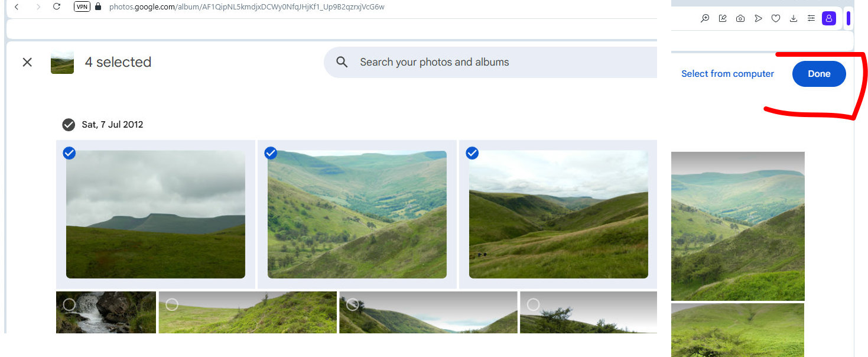The width and height of the screenshot is (868, 357).
Task: Confirm the selection with the Done button
Action: 819,74
